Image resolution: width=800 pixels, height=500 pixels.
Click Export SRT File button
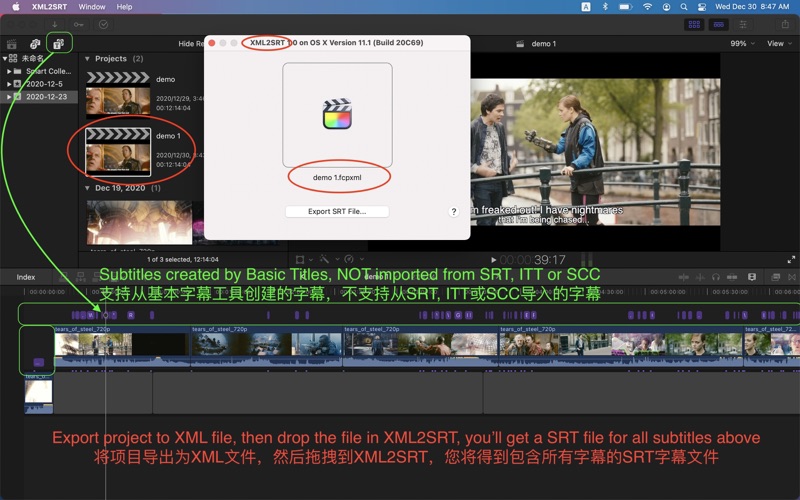coord(337,211)
